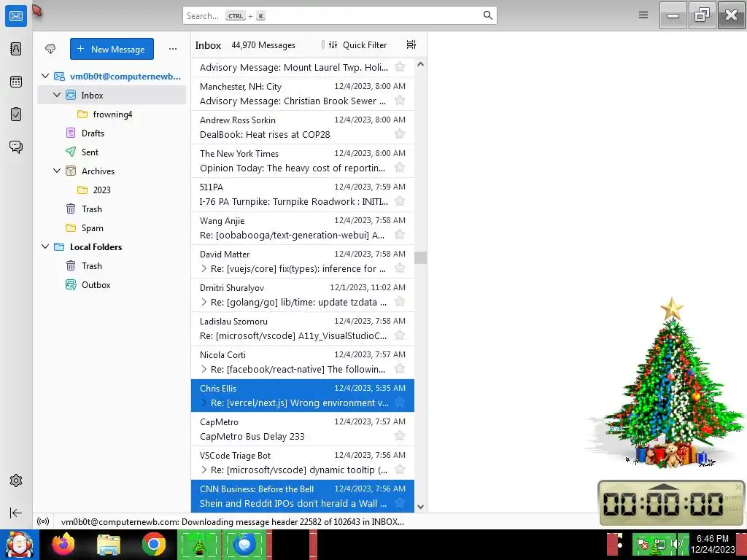Open the Ladislau Szomoru message
747x560 pixels.
[x=303, y=329]
